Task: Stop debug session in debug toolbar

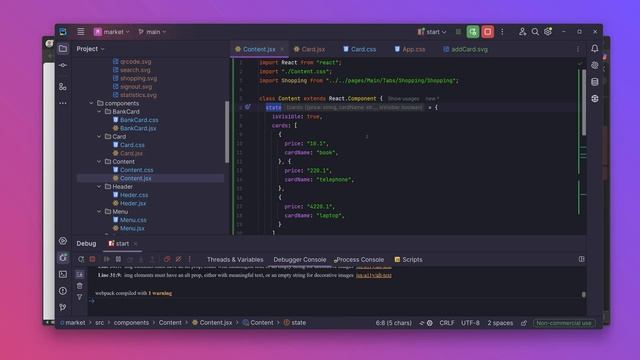Action: (x=93, y=259)
